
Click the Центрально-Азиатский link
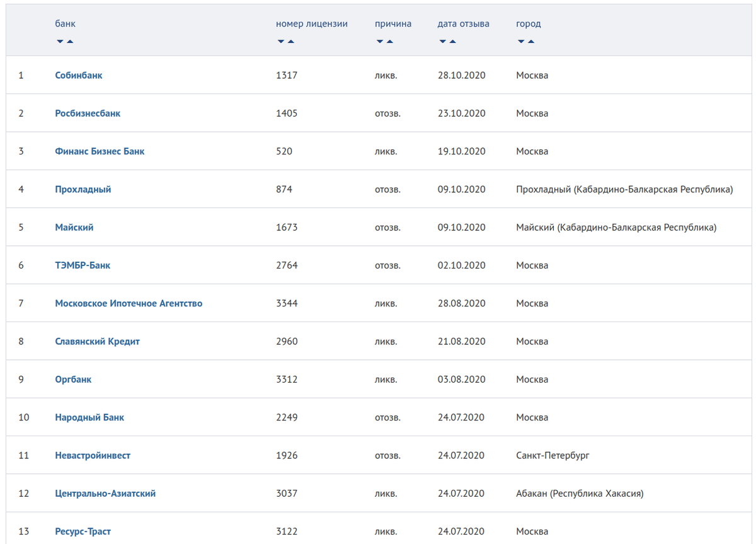coord(105,493)
